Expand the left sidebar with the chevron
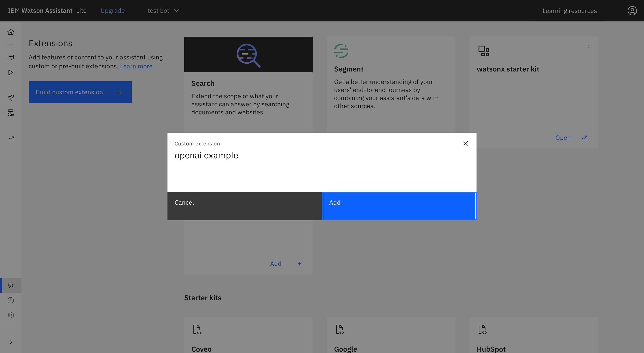The height and width of the screenshot is (353, 644). (x=11, y=342)
